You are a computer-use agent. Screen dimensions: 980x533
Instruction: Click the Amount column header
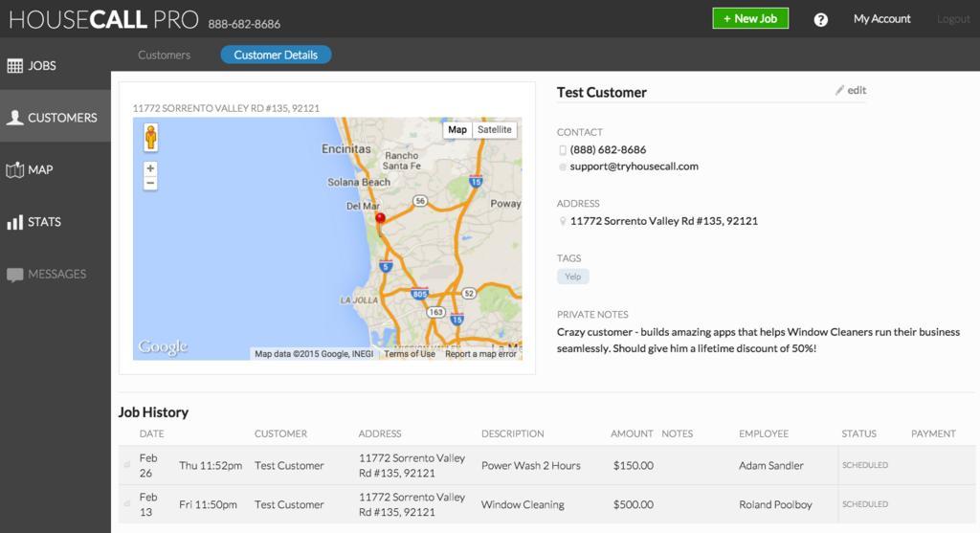click(632, 433)
